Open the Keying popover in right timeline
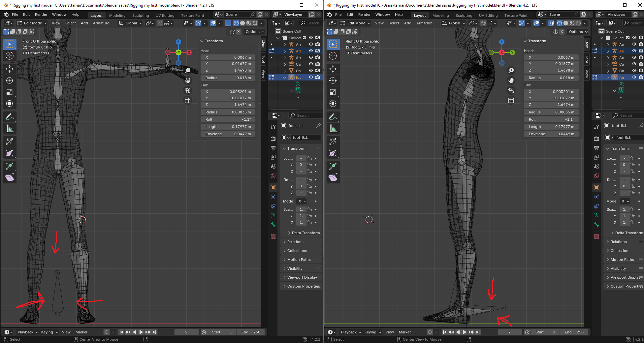Screen dimensions: 644x343 click(372, 332)
